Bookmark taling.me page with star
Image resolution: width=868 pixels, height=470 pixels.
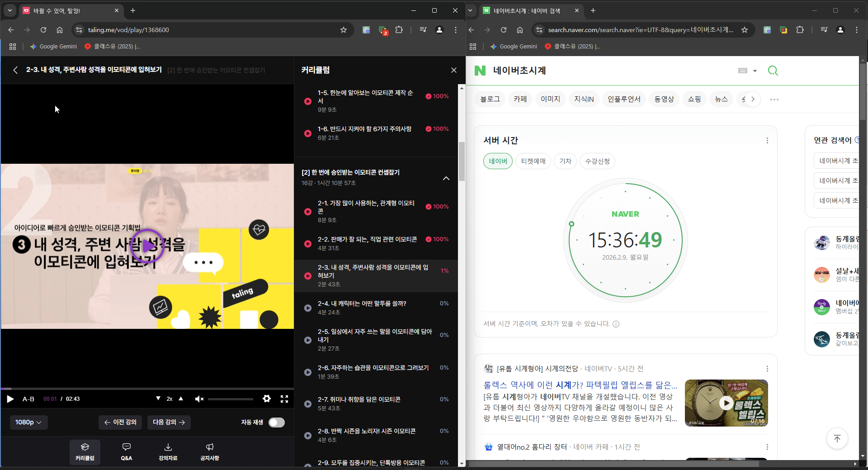tap(344, 30)
